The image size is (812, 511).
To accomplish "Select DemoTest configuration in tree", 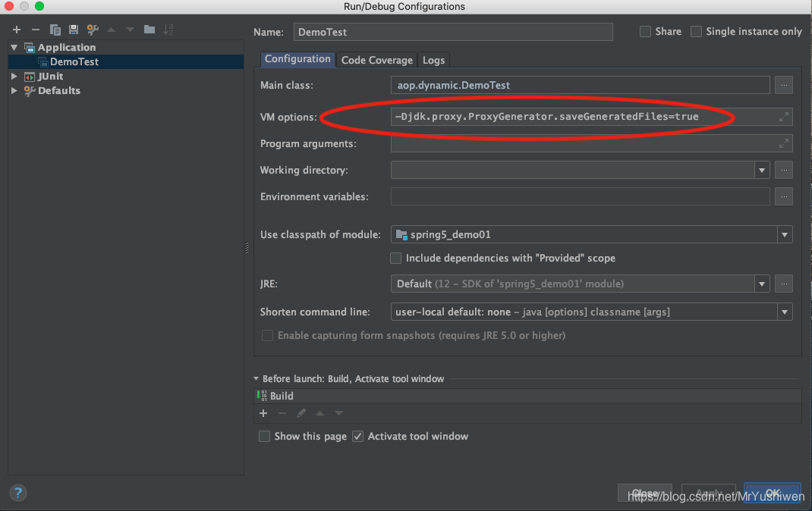I will click(126, 61).
